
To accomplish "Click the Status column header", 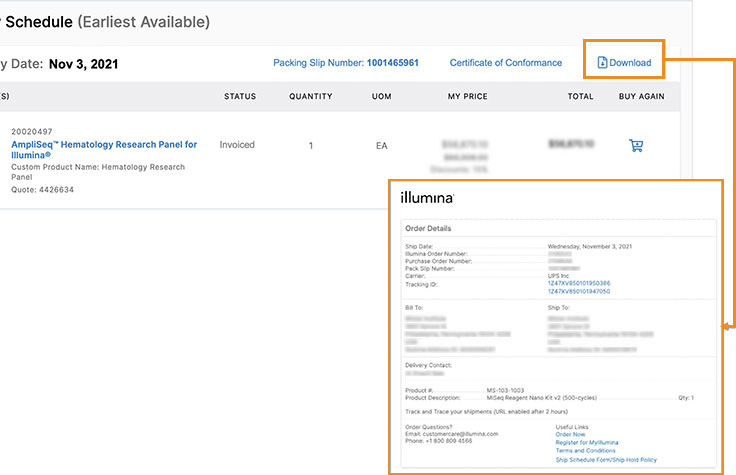I will pos(240,97).
